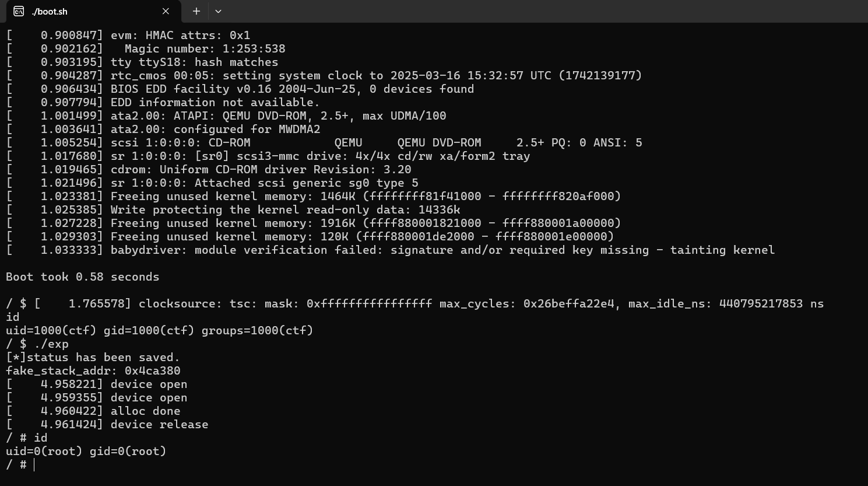Click the fake_stack_addr output line
868x486 pixels.
click(93, 370)
